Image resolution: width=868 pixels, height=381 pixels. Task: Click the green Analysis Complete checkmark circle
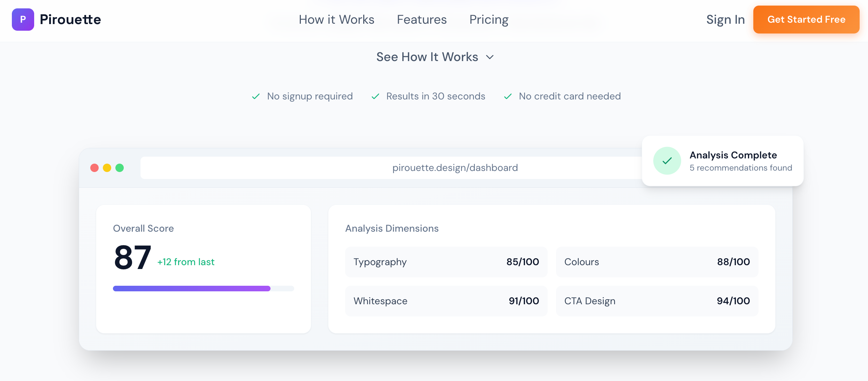tap(667, 161)
